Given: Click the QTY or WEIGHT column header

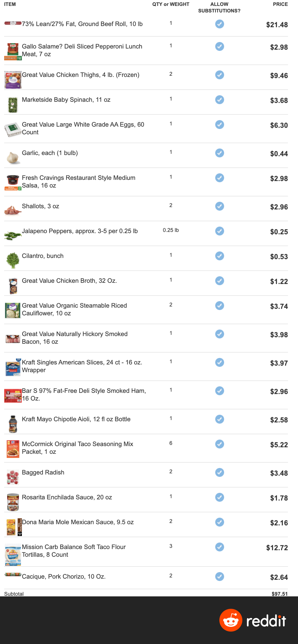Looking at the screenshot, I should point(171,4).
